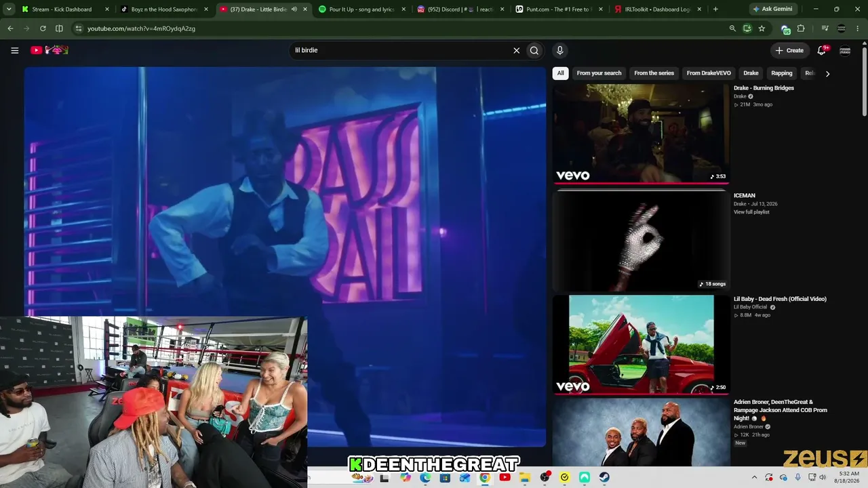Click the Drake - Burning Bridges title

pyautogui.click(x=764, y=88)
